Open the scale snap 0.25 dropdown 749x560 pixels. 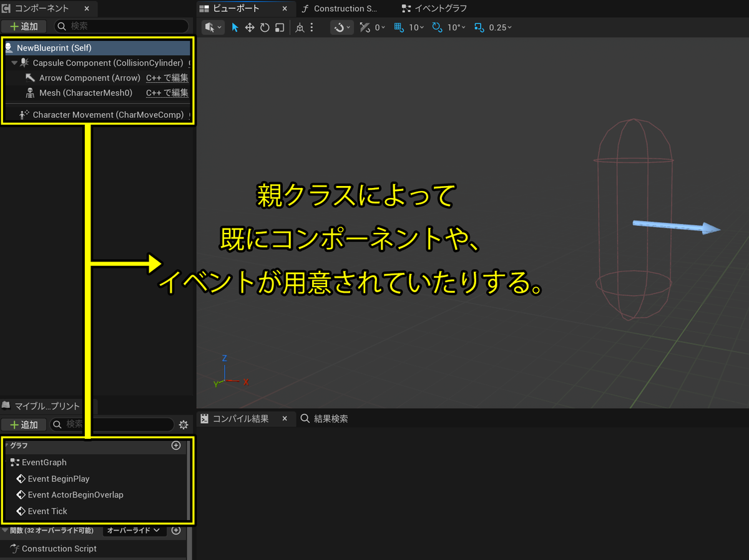coord(501,27)
